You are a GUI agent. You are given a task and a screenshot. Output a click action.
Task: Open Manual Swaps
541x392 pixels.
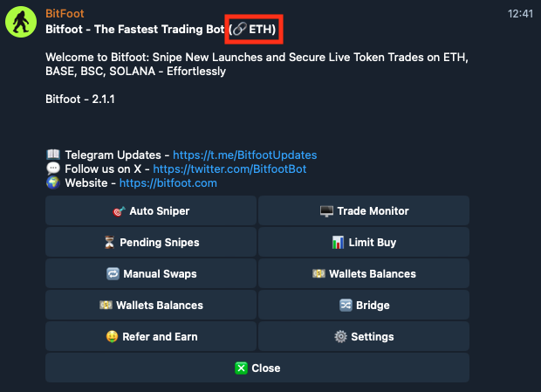(151, 273)
